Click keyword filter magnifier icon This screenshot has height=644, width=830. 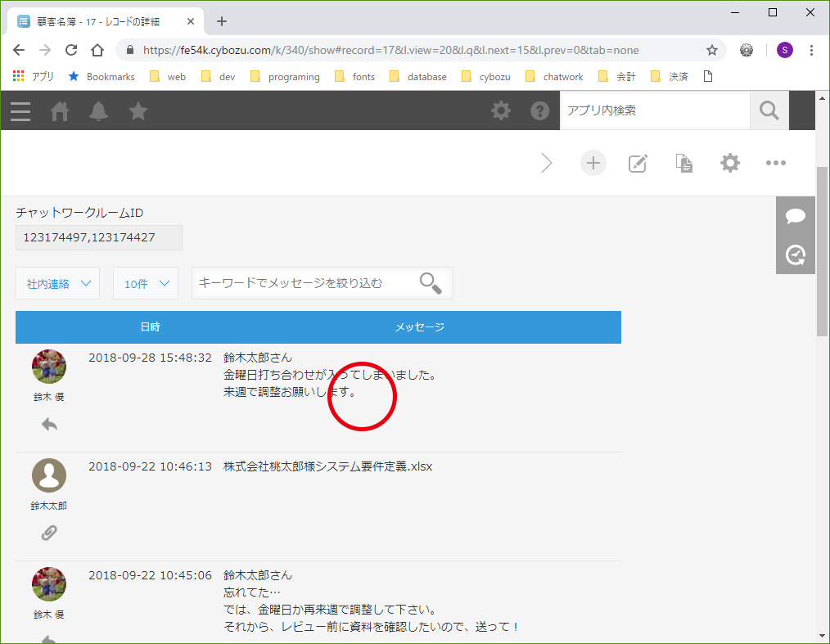(431, 283)
